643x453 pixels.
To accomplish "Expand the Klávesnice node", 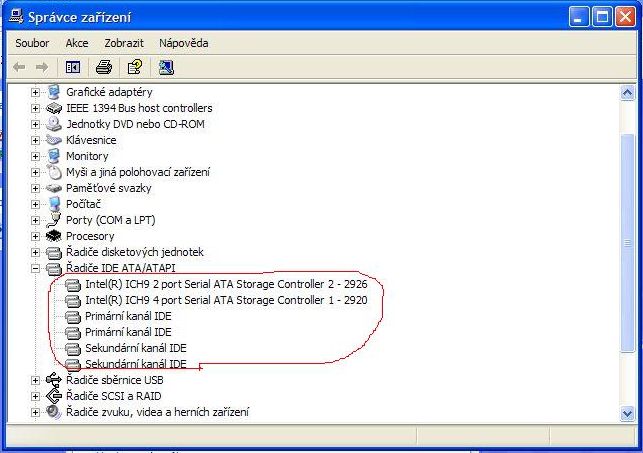I will 35,140.
